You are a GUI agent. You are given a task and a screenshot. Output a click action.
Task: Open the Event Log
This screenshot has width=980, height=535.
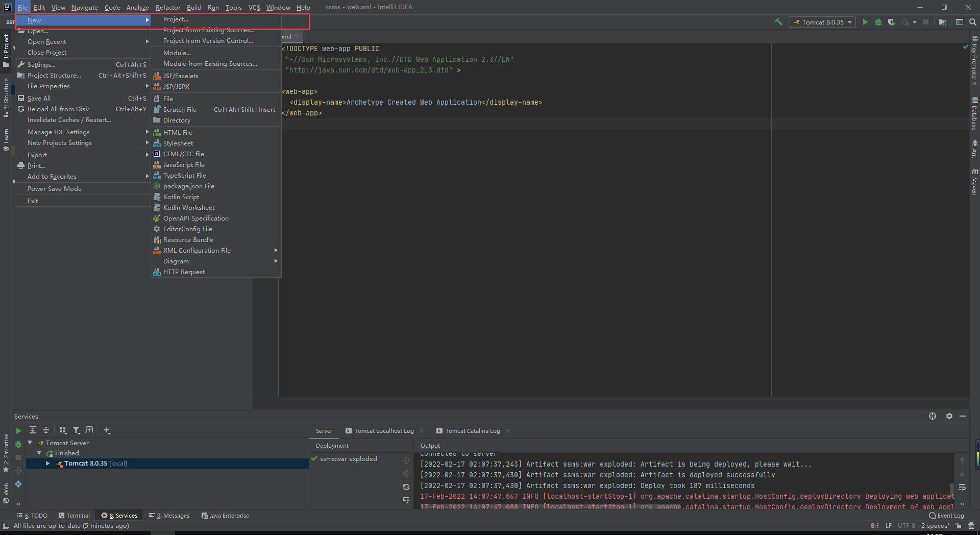point(947,516)
